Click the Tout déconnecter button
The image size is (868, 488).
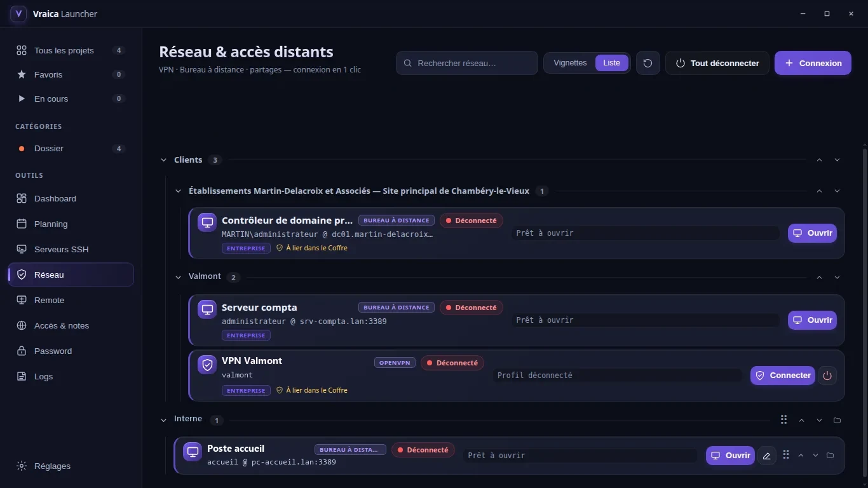click(717, 63)
